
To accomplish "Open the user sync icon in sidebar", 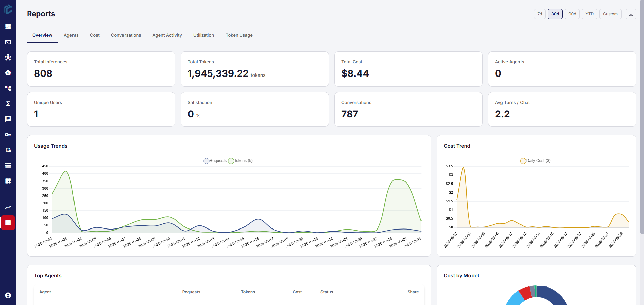I will tap(8, 150).
